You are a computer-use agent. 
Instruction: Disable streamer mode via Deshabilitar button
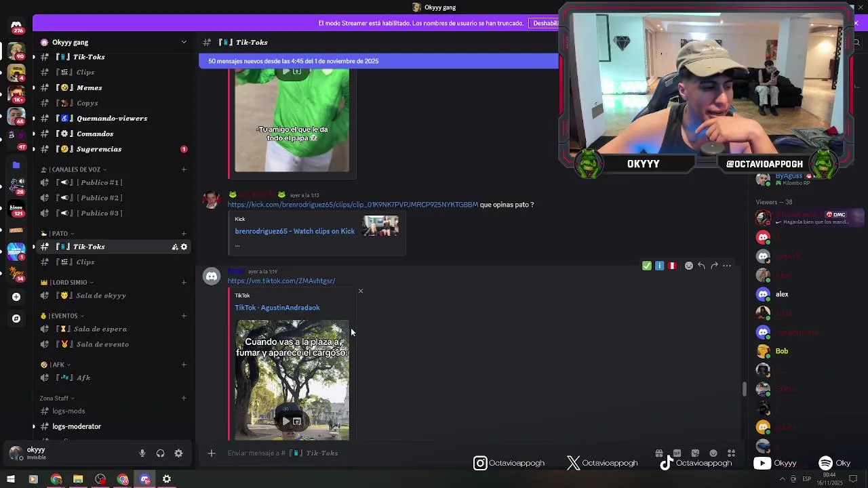pos(545,23)
